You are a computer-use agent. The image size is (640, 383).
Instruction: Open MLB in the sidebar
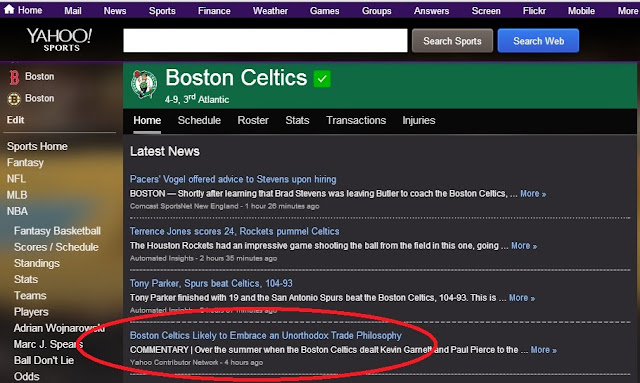click(x=17, y=195)
